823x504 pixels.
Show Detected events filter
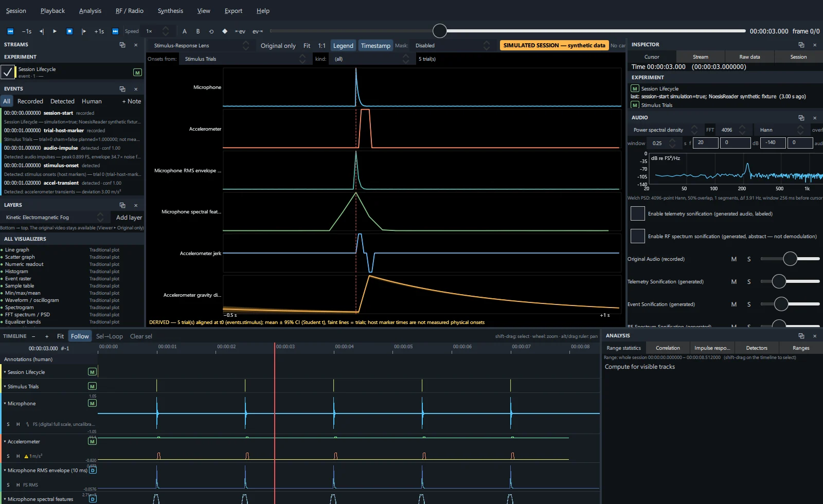(x=62, y=101)
